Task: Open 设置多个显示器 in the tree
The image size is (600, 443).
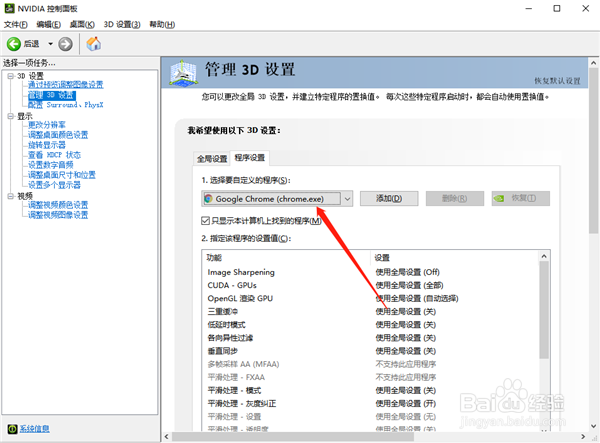Action: point(54,185)
